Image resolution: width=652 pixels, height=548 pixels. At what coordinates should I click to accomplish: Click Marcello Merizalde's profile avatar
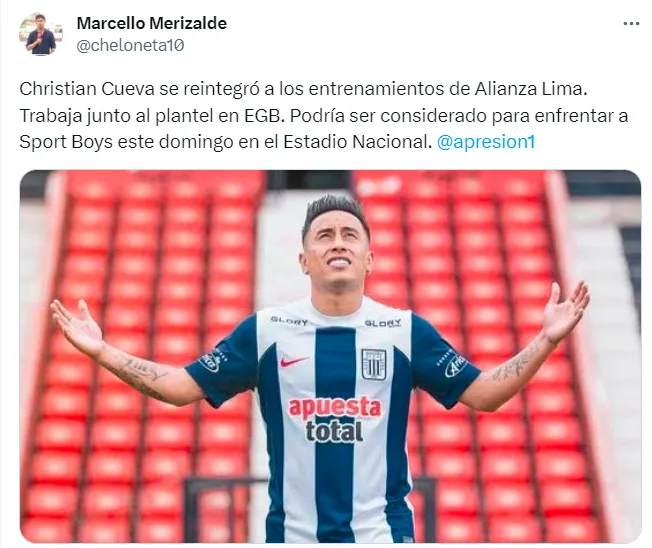[41, 34]
